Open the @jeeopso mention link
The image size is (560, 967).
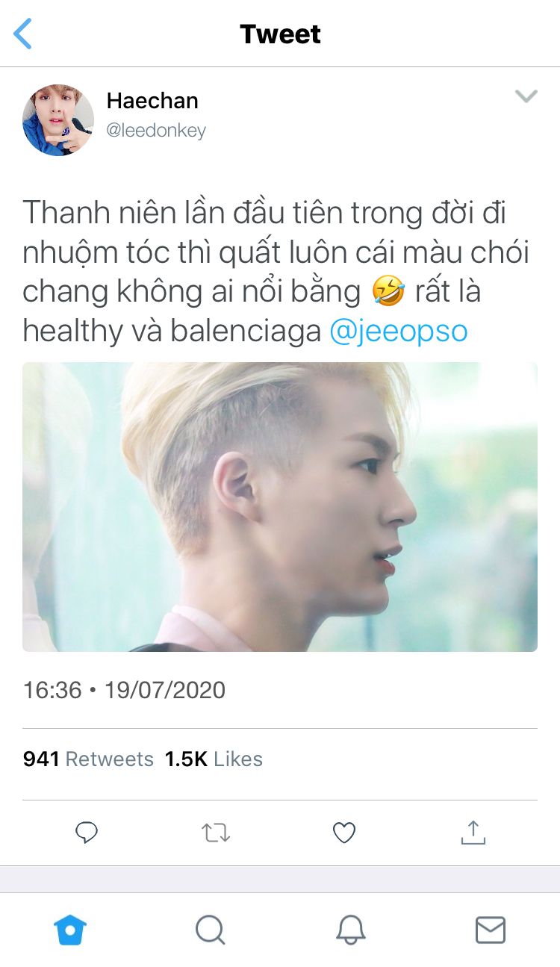[x=399, y=331]
